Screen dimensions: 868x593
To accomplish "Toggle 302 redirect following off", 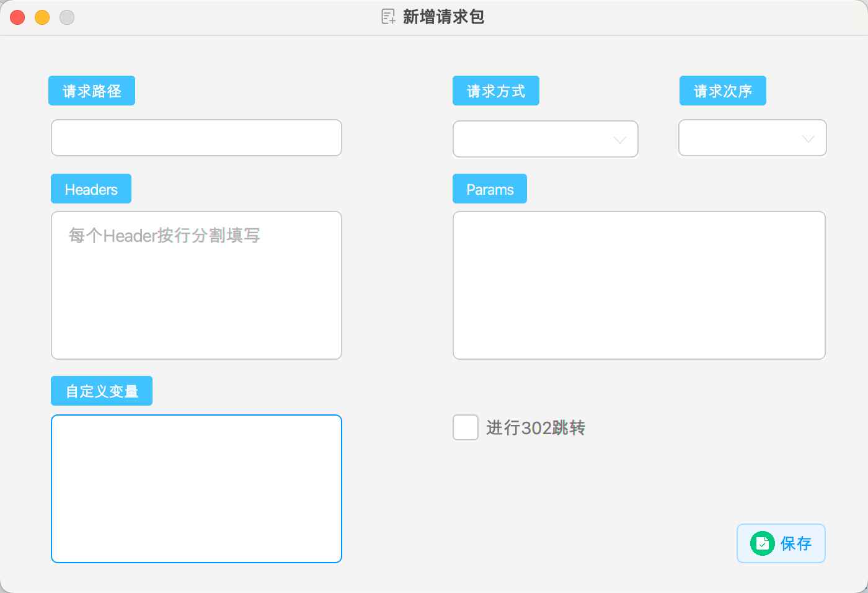I will pos(465,428).
